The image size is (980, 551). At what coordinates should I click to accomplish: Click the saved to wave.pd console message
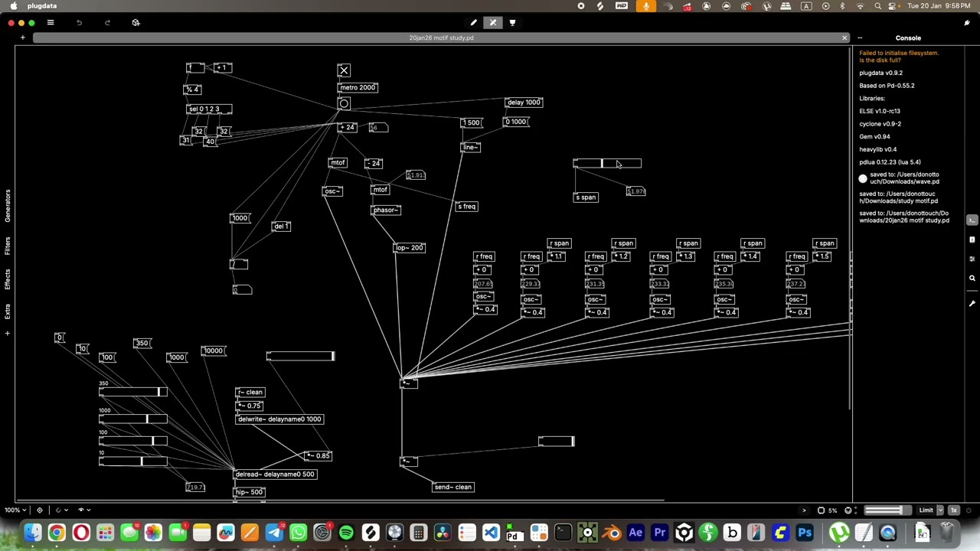point(903,178)
